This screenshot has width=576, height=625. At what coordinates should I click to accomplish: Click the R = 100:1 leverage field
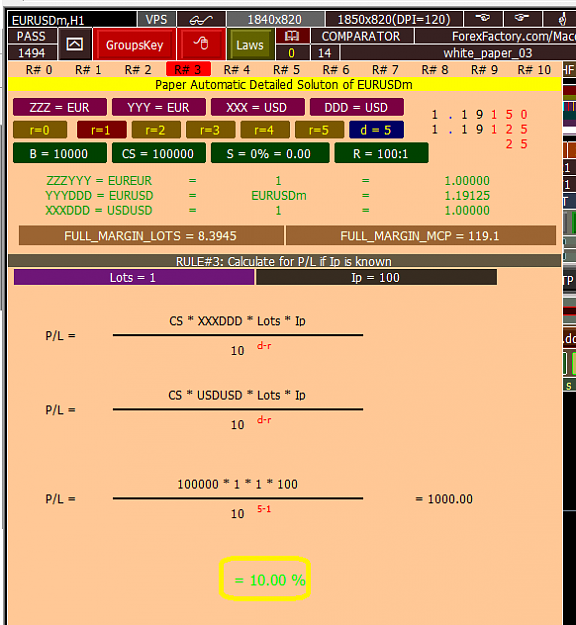381,153
